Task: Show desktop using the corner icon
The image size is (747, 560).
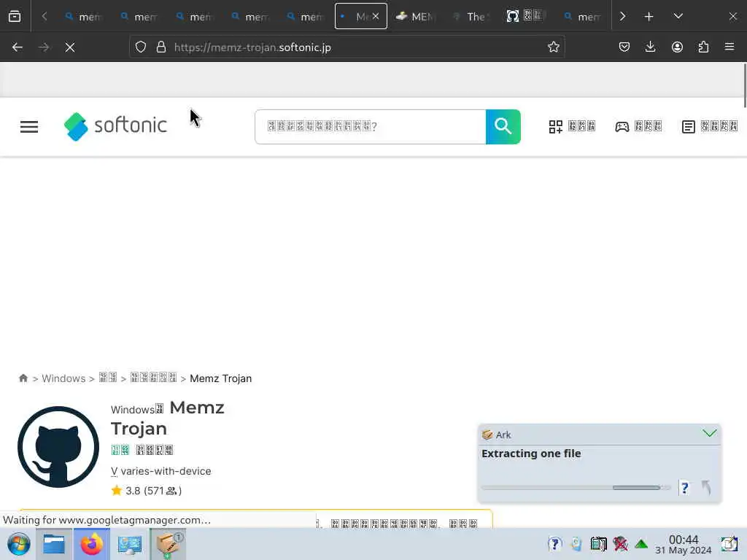Action: [x=729, y=544]
